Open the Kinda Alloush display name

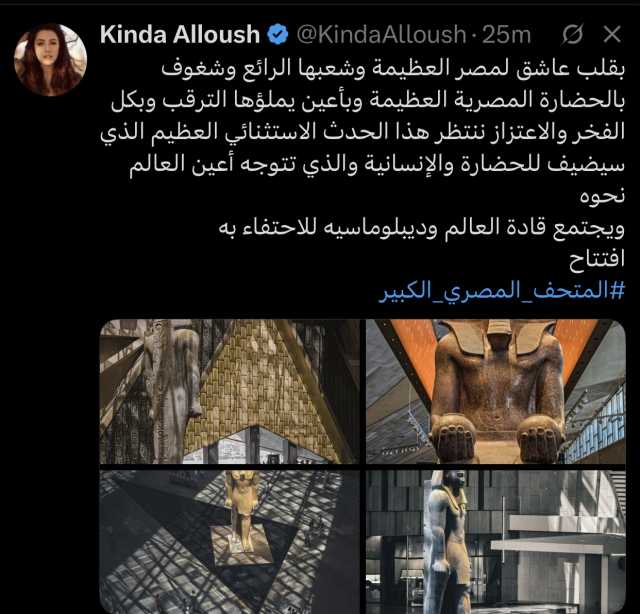point(180,34)
